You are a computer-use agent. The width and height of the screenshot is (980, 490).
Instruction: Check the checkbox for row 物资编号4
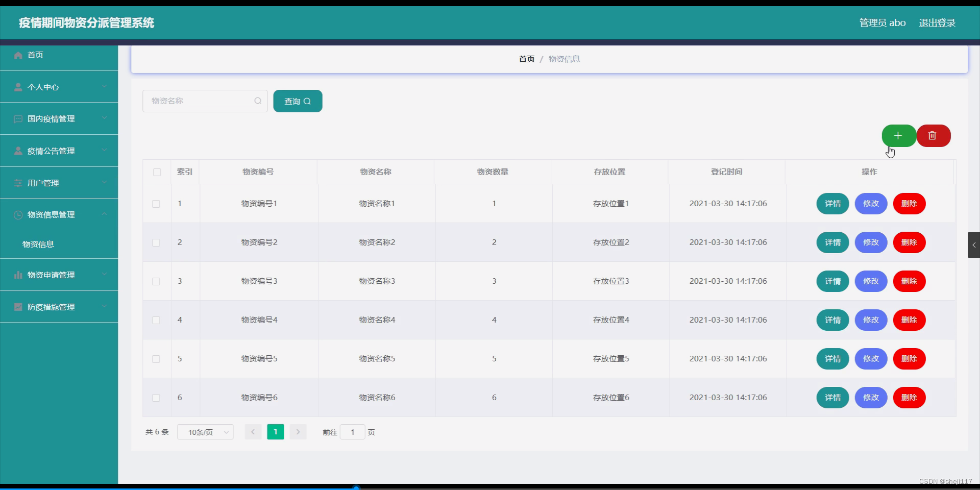click(156, 320)
